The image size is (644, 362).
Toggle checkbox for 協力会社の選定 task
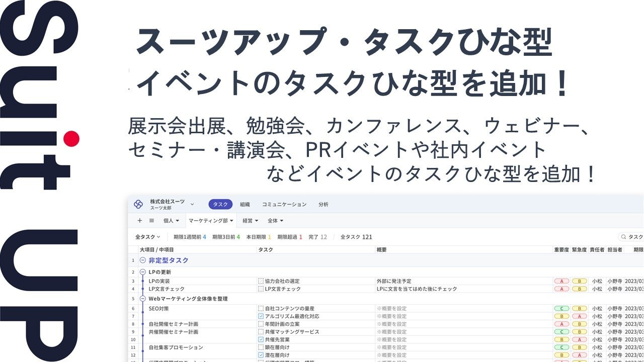(x=261, y=281)
